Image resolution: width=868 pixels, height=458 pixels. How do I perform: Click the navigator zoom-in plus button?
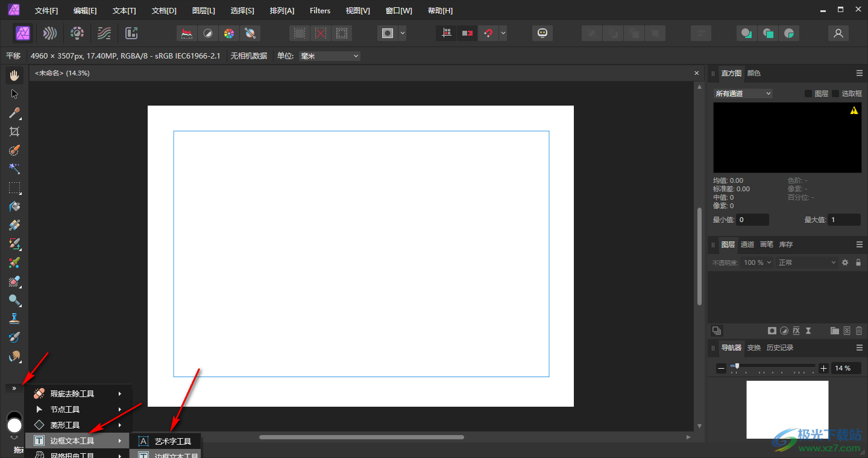pyautogui.click(x=823, y=368)
